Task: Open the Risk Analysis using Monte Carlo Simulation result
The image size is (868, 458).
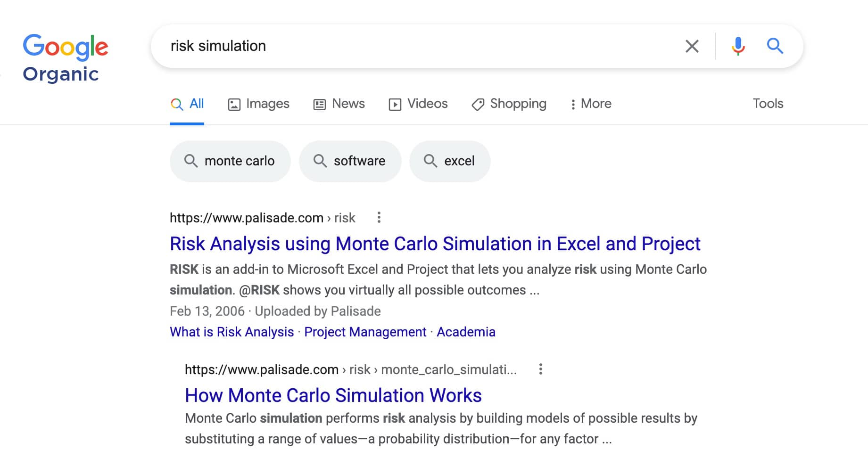Action: coord(434,244)
